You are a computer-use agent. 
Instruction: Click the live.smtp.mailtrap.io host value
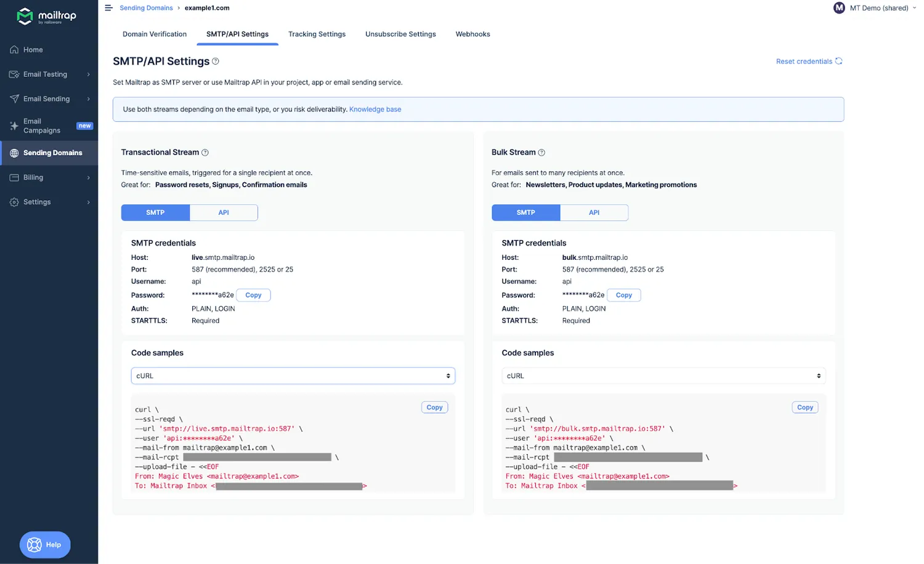(x=223, y=258)
